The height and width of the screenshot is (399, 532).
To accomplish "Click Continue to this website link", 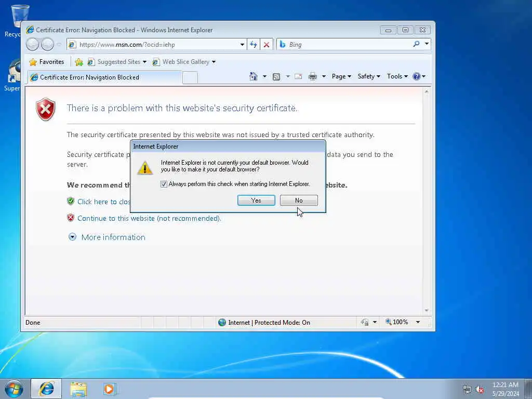I will point(149,218).
